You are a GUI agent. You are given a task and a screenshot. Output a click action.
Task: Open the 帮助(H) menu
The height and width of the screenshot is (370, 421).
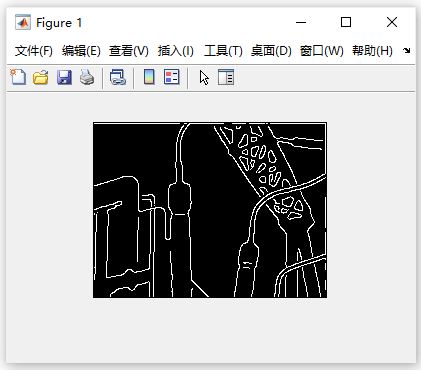(372, 51)
